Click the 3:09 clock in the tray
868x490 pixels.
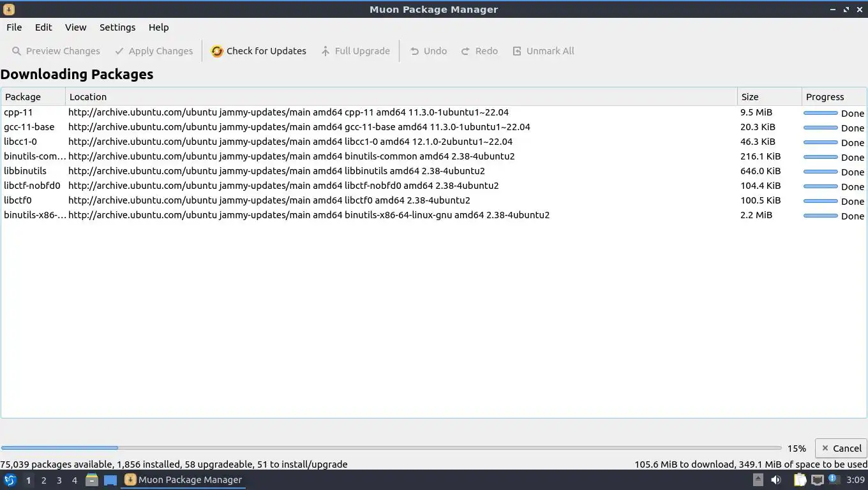pyautogui.click(x=855, y=480)
